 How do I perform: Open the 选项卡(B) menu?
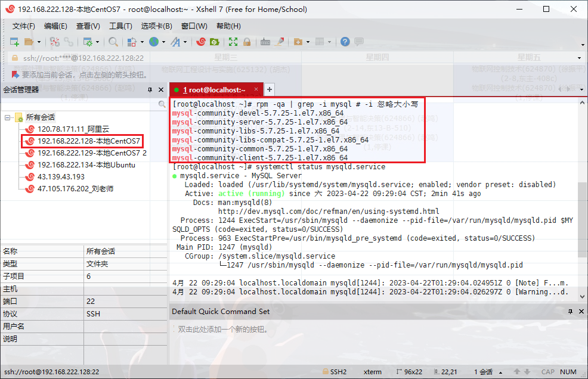coord(156,26)
